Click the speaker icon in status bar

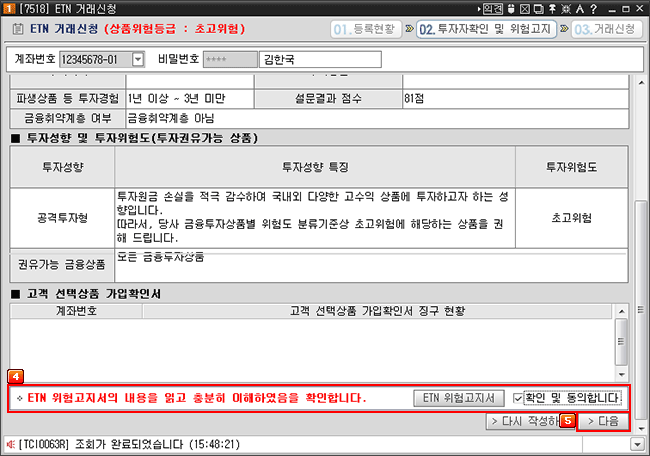click(x=10, y=443)
